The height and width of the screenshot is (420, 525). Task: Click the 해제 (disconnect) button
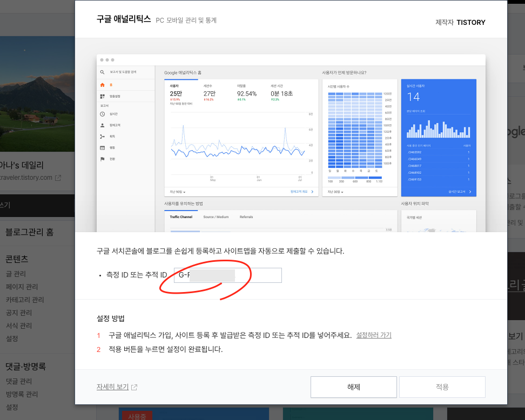coord(354,387)
